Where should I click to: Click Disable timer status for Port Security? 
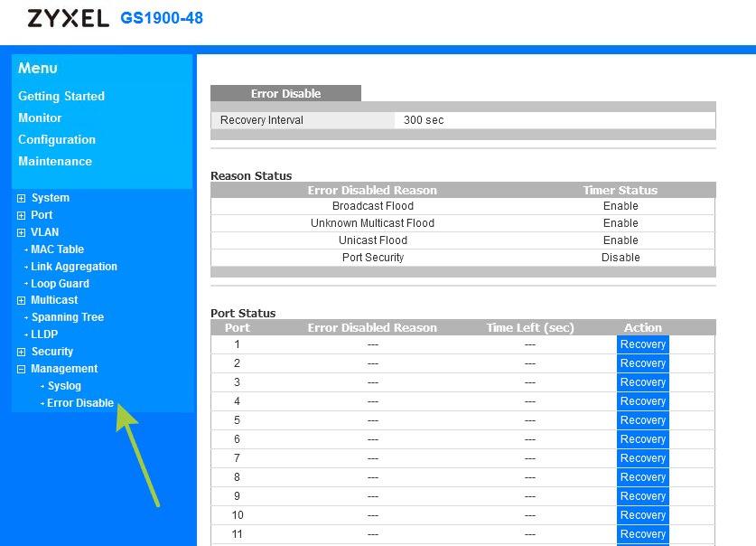click(621, 257)
